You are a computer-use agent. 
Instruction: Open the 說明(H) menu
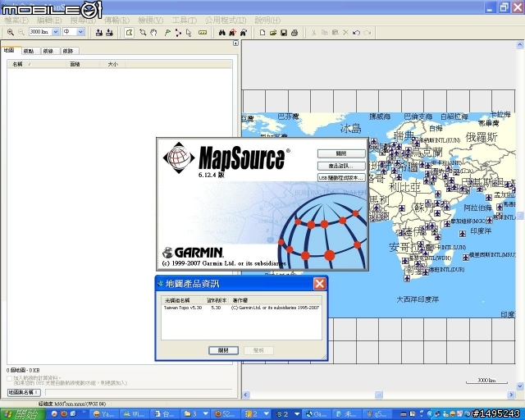pyautogui.click(x=267, y=20)
